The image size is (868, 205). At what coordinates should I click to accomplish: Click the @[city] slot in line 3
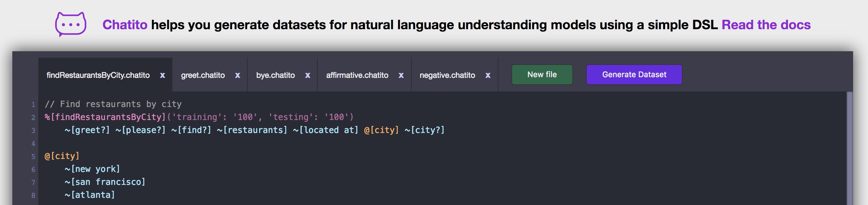(381, 130)
